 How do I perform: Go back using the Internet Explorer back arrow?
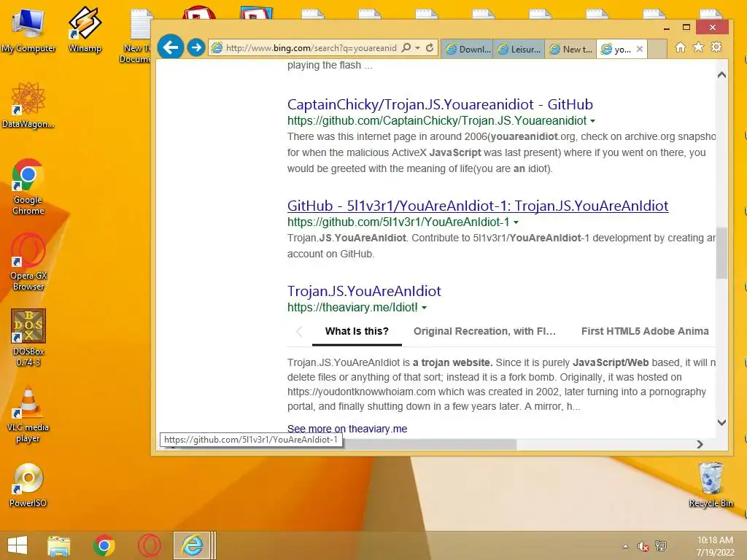tap(171, 47)
